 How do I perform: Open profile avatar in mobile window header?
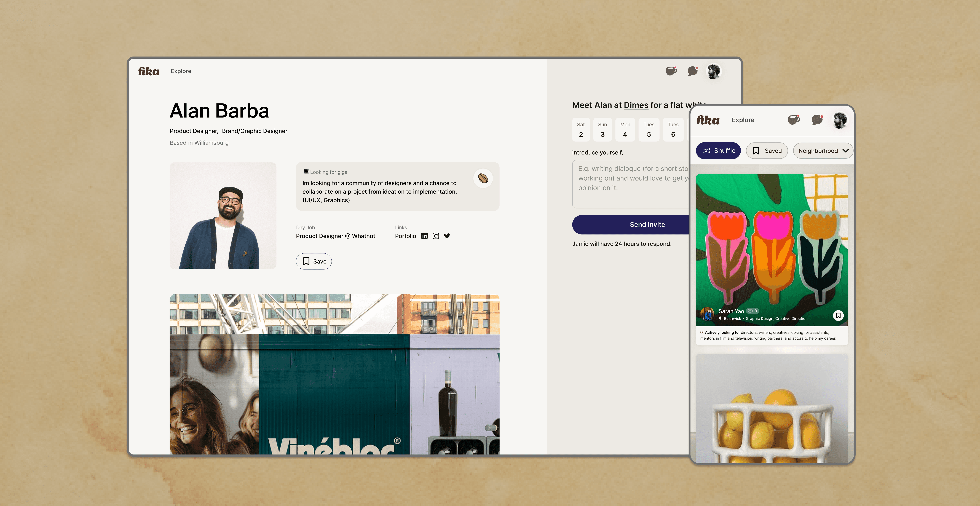coord(840,120)
